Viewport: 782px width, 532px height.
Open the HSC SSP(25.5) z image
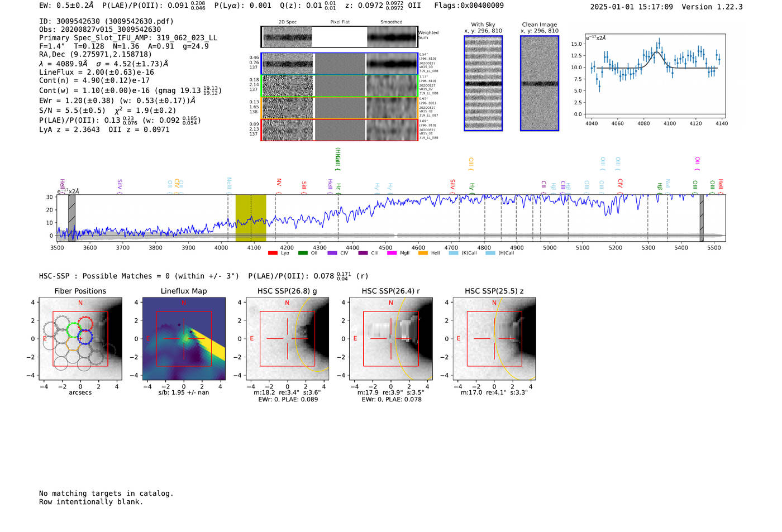click(494, 339)
